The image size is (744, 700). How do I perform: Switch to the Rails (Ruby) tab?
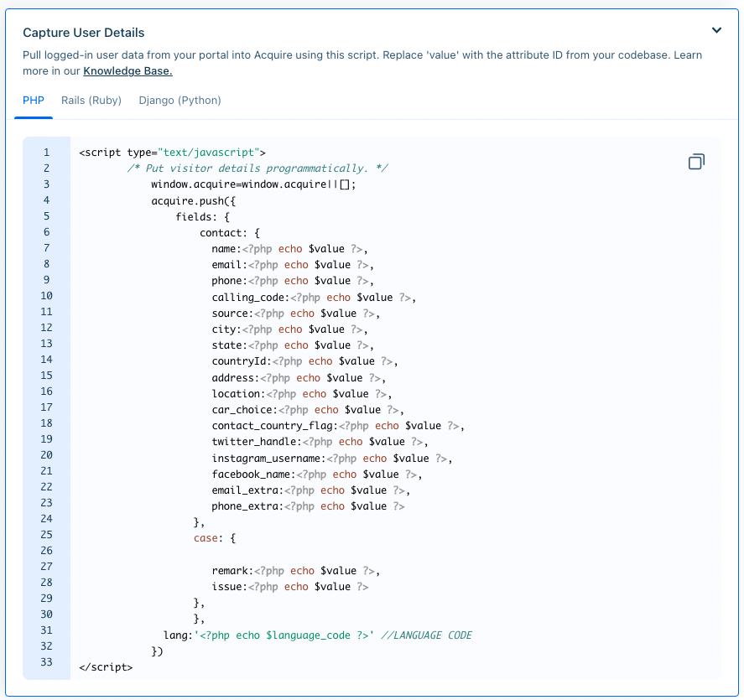(x=91, y=101)
